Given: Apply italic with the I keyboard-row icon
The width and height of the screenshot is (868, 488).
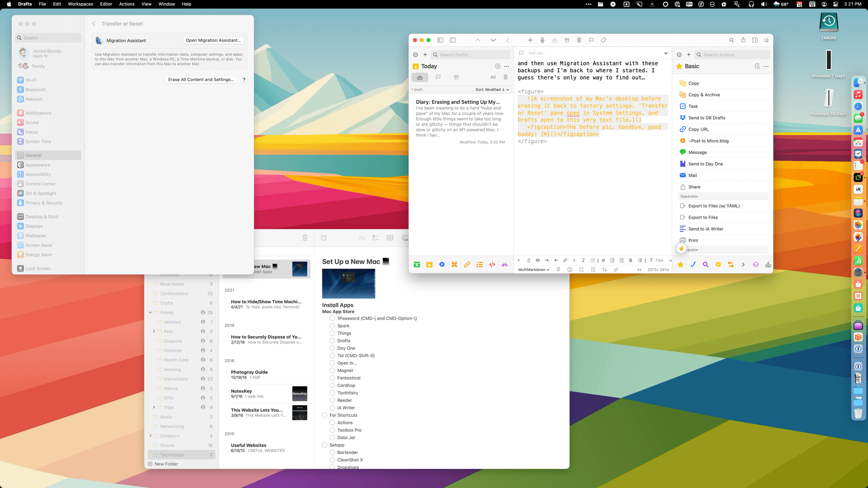Looking at the screenshot, I should point(583,260).
